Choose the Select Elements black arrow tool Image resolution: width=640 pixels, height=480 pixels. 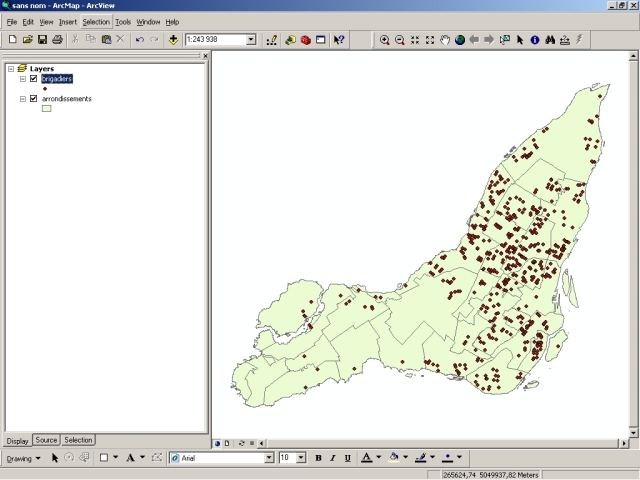coord(520,40)
